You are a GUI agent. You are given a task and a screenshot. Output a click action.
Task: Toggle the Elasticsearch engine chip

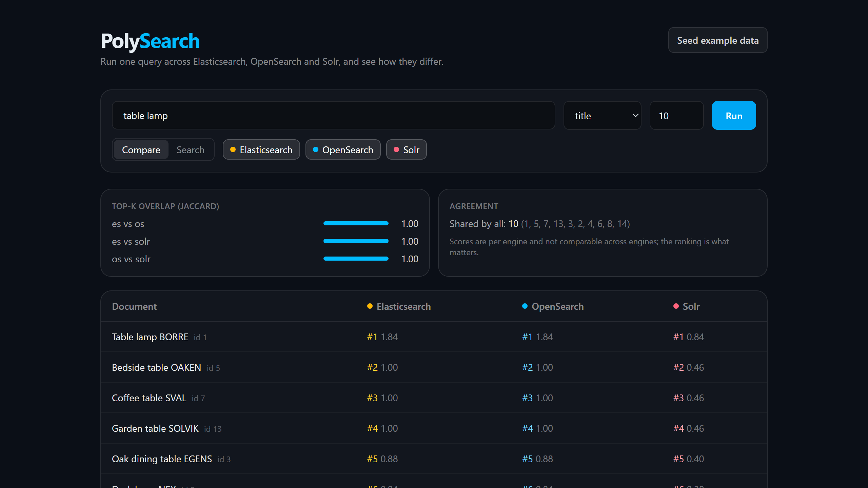click(261, 150)
